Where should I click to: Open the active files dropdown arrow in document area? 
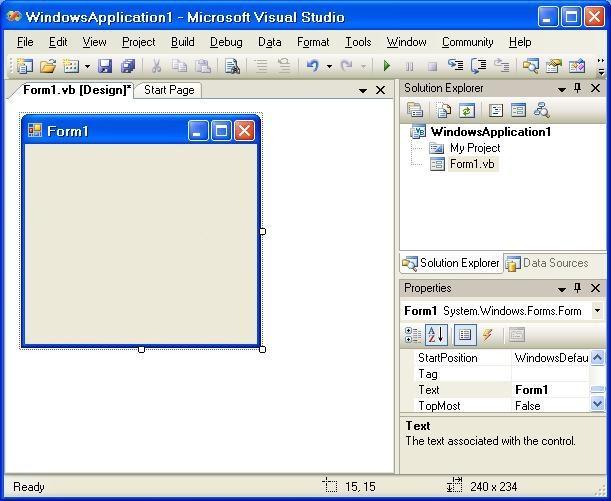pyautogui.click(x=363, y=91)
